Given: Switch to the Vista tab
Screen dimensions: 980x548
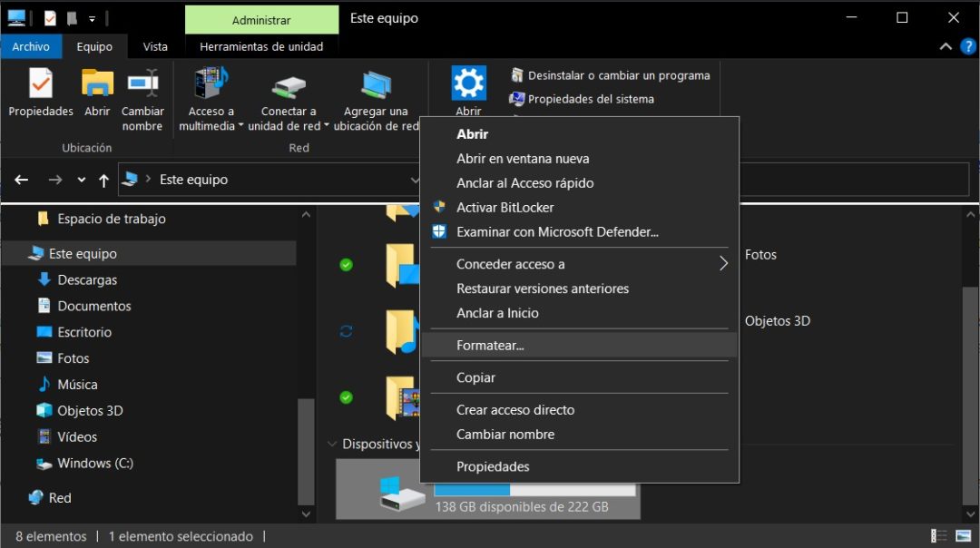Looking at the screenshot, I should pyautogui.click(x=154, y=46).
